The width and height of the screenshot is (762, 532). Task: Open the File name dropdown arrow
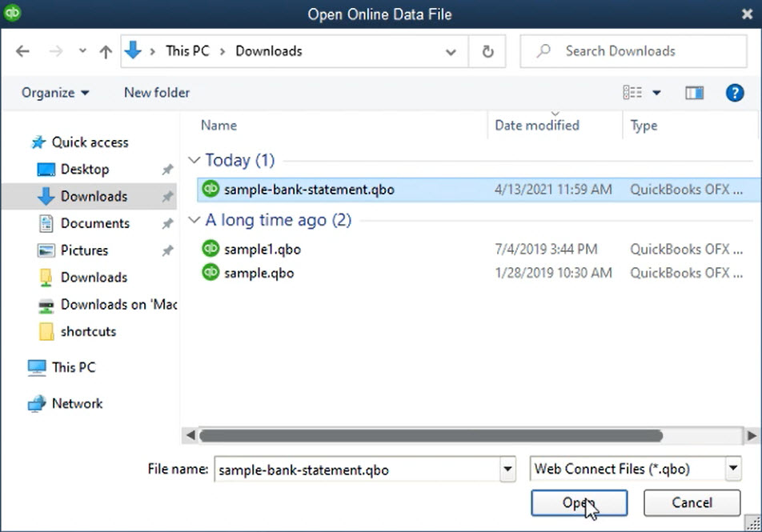point(507,470)
